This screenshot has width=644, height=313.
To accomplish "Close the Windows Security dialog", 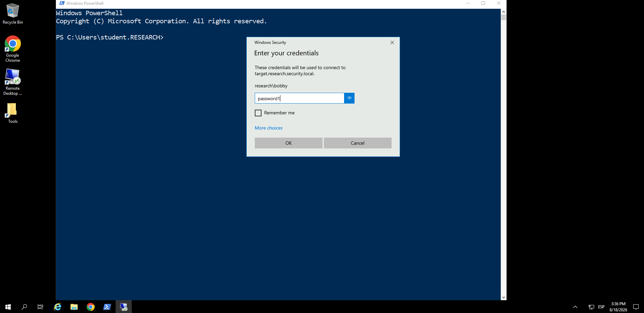I will click(392, 42).
